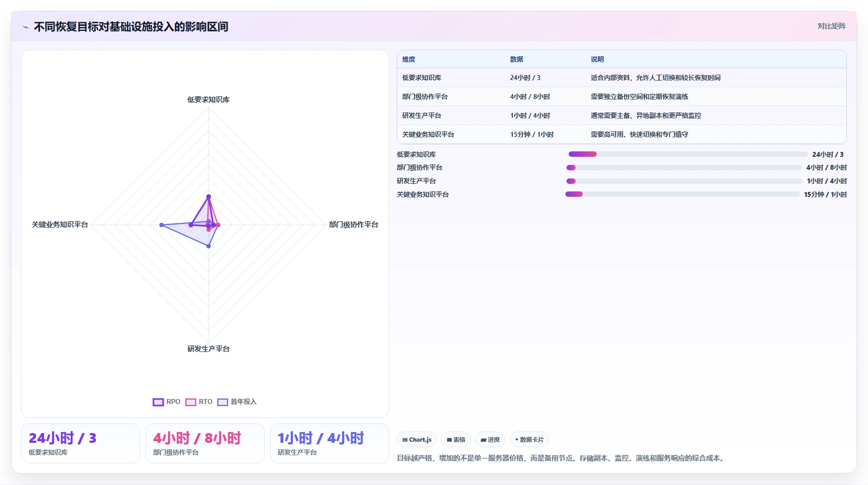Select the 低要求知识库 table row cell
The width and height of the screenshot is (868, 485).
(x=422, y=78)
